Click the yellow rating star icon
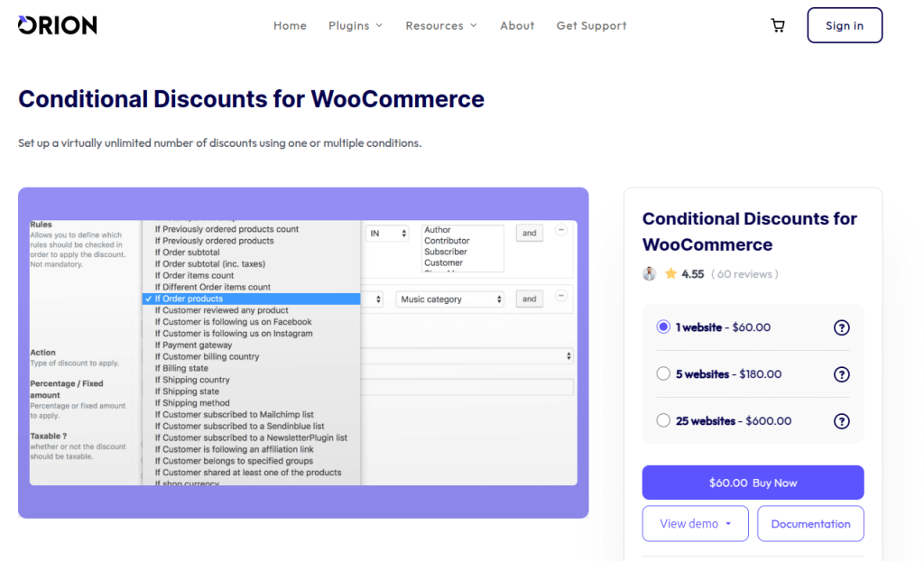Viewport: 924px width, 561px height. point(670,273)
